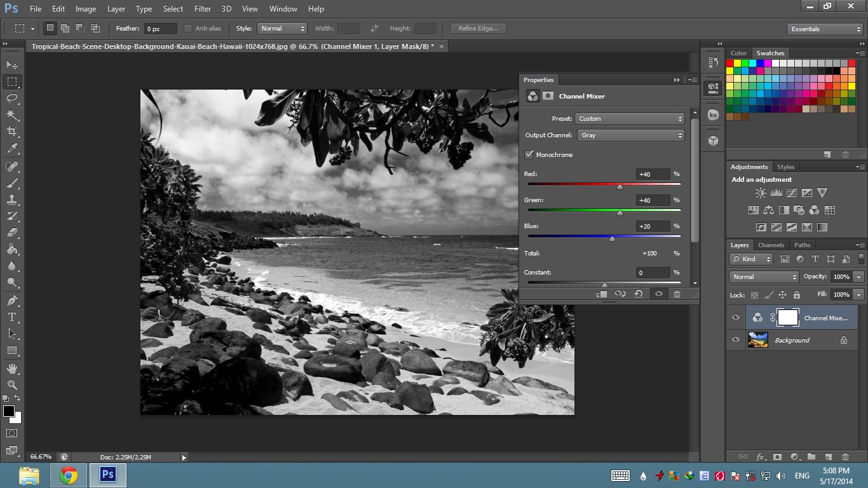
Task: Pick the foreground color swatch
Action: tap(9, 411)
